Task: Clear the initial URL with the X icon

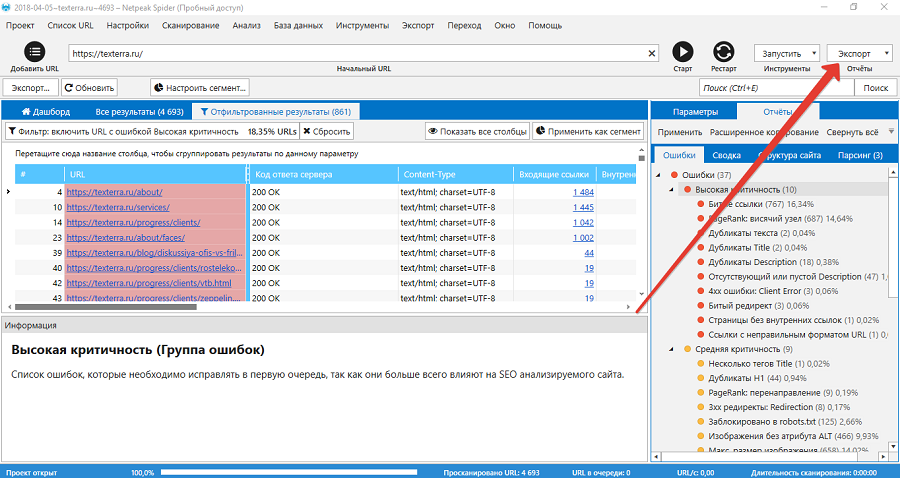Action: pyautogui.click(x=652, y=53)
